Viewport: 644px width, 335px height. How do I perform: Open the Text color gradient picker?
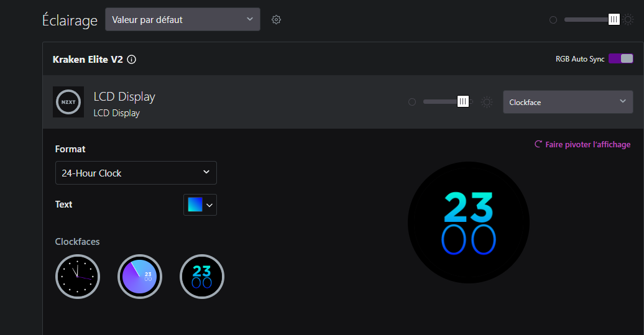click(200, 204)
